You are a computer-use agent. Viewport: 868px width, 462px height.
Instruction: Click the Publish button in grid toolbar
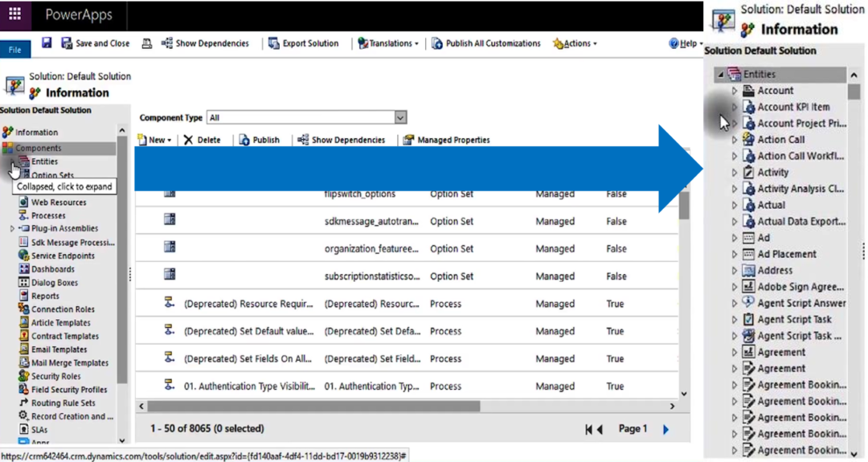[x=260, y=140]
